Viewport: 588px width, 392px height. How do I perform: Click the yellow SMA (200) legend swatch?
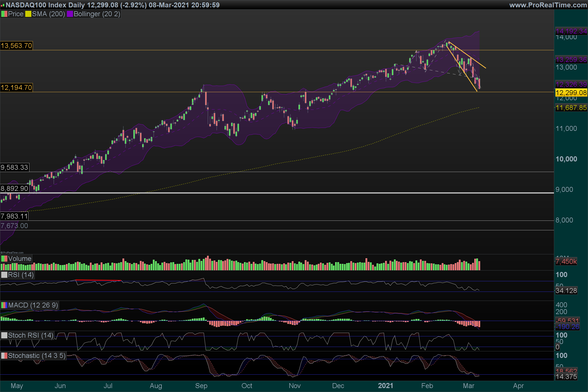(28, 14)
